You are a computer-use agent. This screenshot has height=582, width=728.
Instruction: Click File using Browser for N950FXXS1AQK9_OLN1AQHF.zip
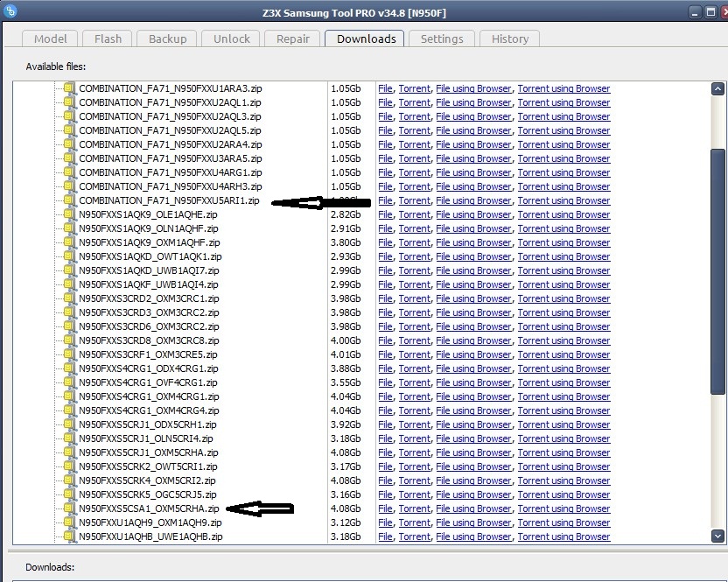[x=473, y=228]
